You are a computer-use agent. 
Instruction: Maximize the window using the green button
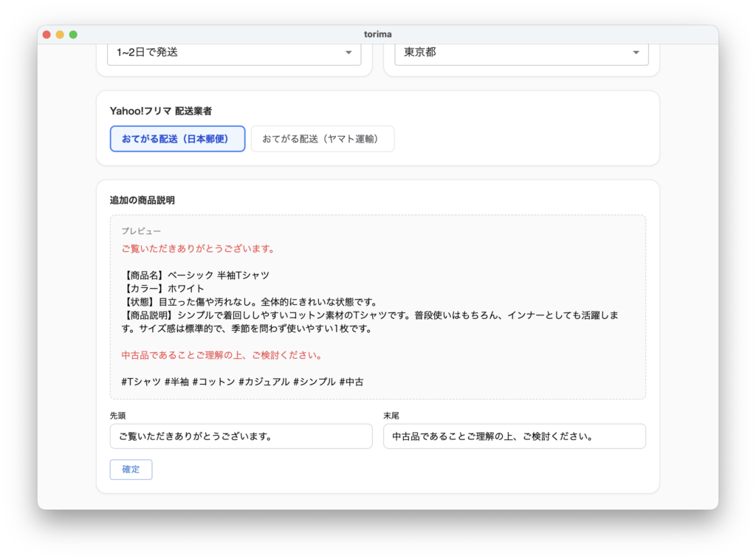coord(73,35)
